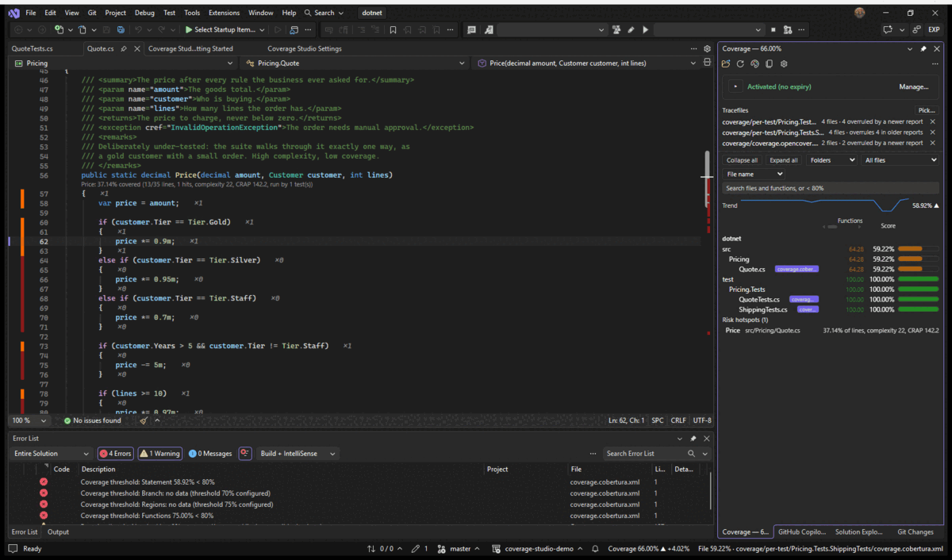Open the 100 % zoom dropdown

click(29, 420)
